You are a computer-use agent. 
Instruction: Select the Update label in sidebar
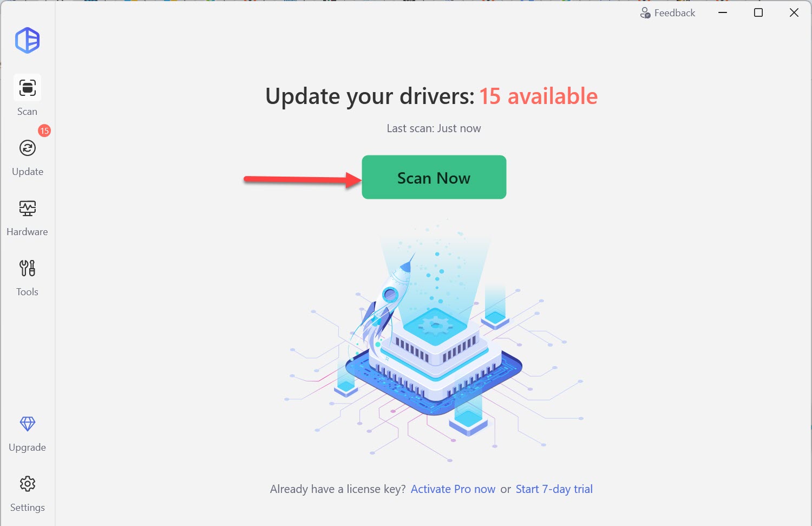pyautogui.click(x=28, y=172)
